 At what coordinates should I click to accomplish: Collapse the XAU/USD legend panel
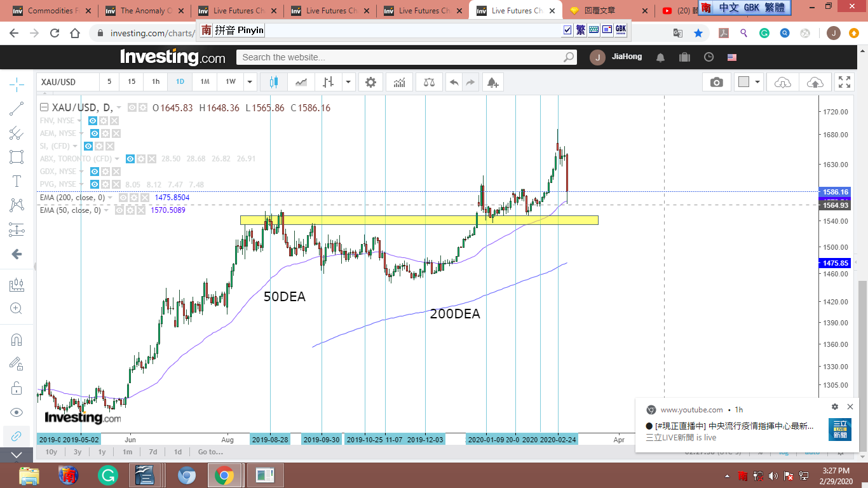(x=44, y=107)
